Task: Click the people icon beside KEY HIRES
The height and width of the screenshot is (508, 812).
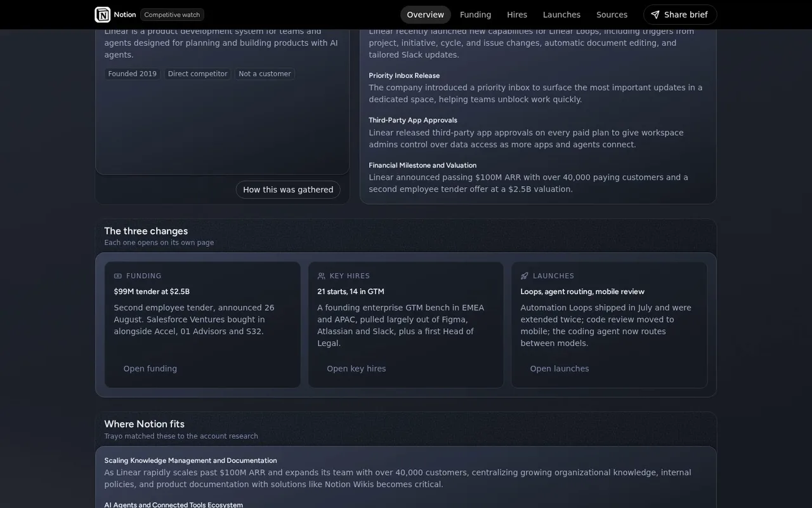Action: 321,276
